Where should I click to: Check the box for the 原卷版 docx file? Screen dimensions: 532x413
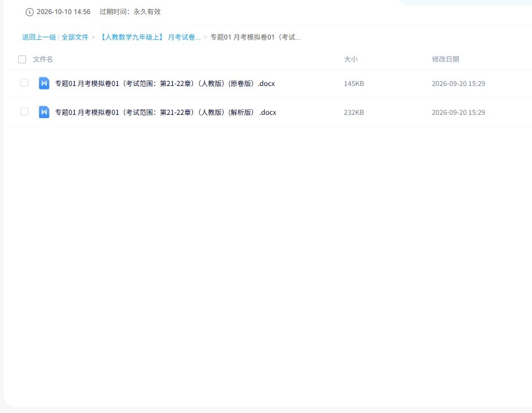24,83
